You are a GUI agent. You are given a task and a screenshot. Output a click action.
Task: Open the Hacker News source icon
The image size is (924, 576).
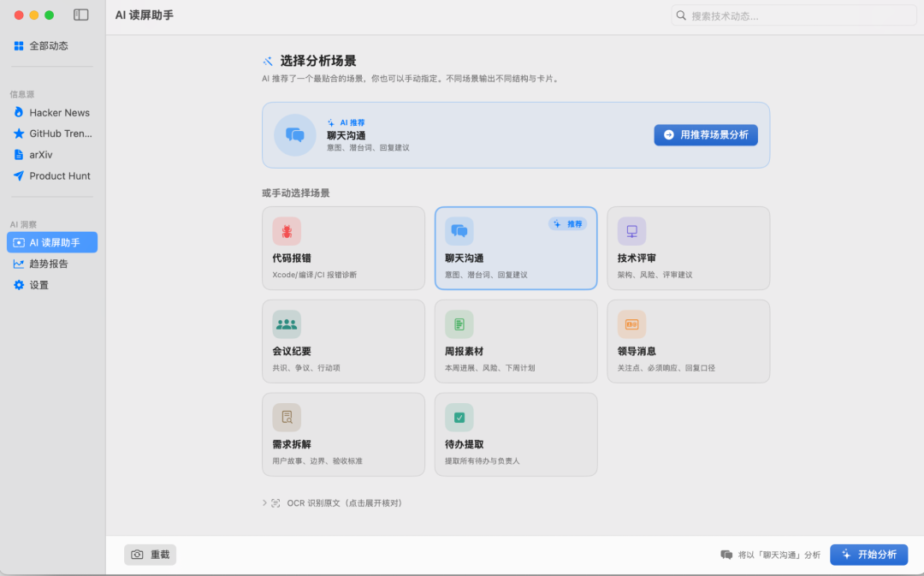[x=19, y=112]
